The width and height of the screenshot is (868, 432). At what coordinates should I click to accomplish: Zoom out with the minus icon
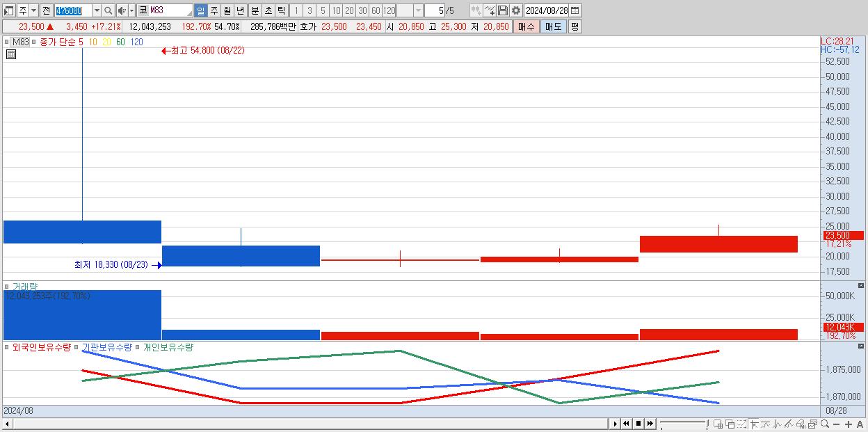837,424
